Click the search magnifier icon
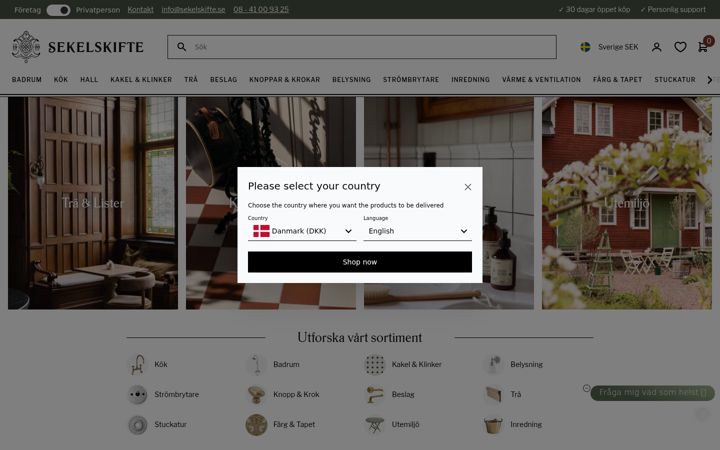Viewport: 720px width, 450px height. click(182, 47)
